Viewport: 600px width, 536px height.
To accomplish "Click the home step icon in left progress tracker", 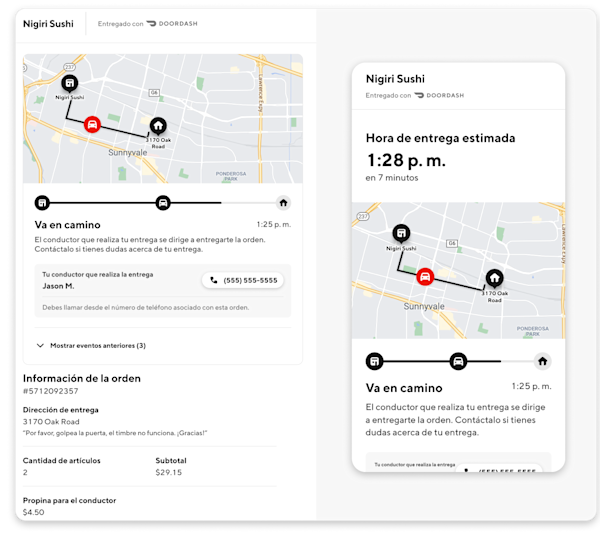I will pos(283,203).
